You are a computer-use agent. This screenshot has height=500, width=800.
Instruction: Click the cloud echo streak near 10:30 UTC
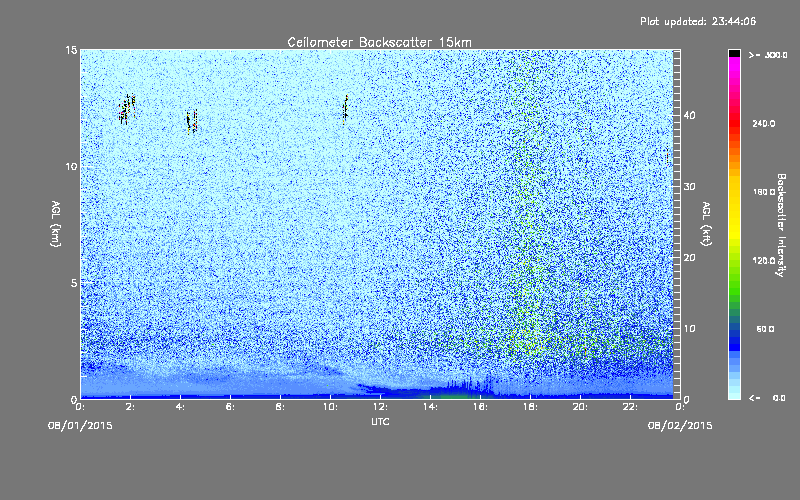coord(345,109)
